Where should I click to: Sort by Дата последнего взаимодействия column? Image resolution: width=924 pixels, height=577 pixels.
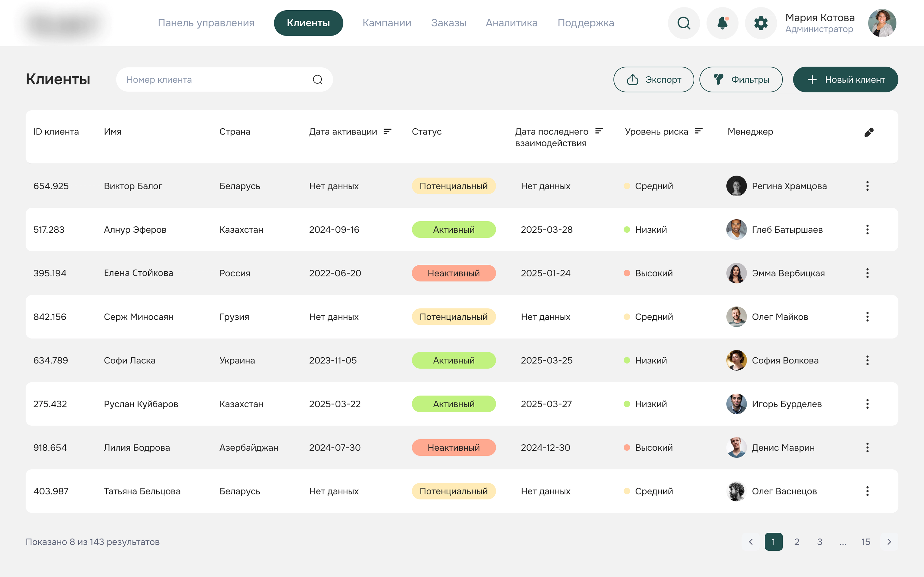click(599, 131)
